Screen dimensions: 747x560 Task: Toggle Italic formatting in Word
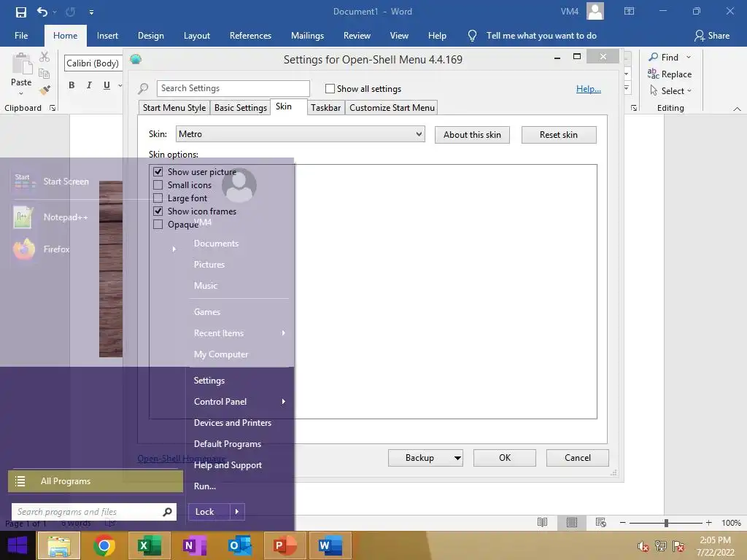89,85
